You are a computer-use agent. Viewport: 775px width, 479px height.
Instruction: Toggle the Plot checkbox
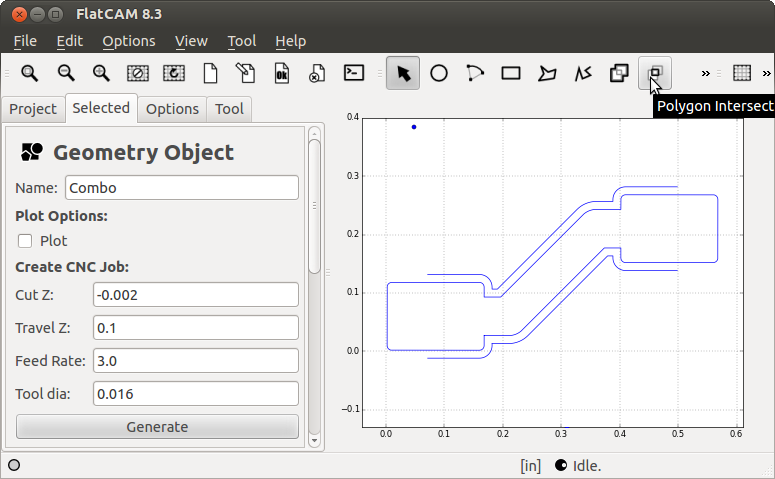(x=25, y=241)
